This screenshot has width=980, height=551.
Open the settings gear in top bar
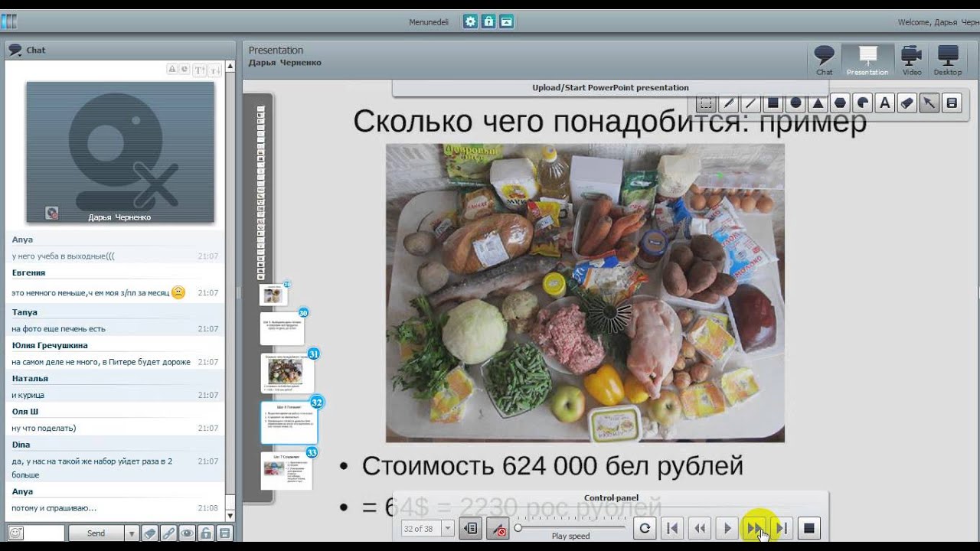(470, 21)
